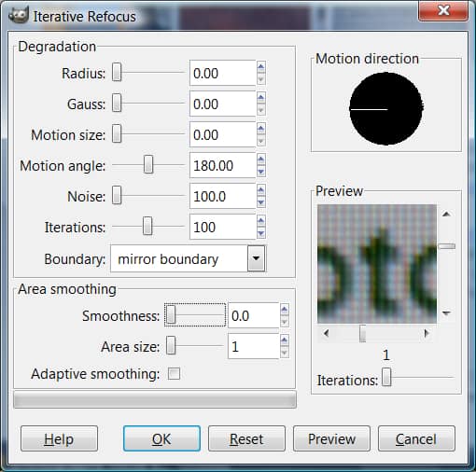This screenshot has width=476, height=472.
Task: Decrease Motion angle with its down arrow
Action: coord(261,172)
